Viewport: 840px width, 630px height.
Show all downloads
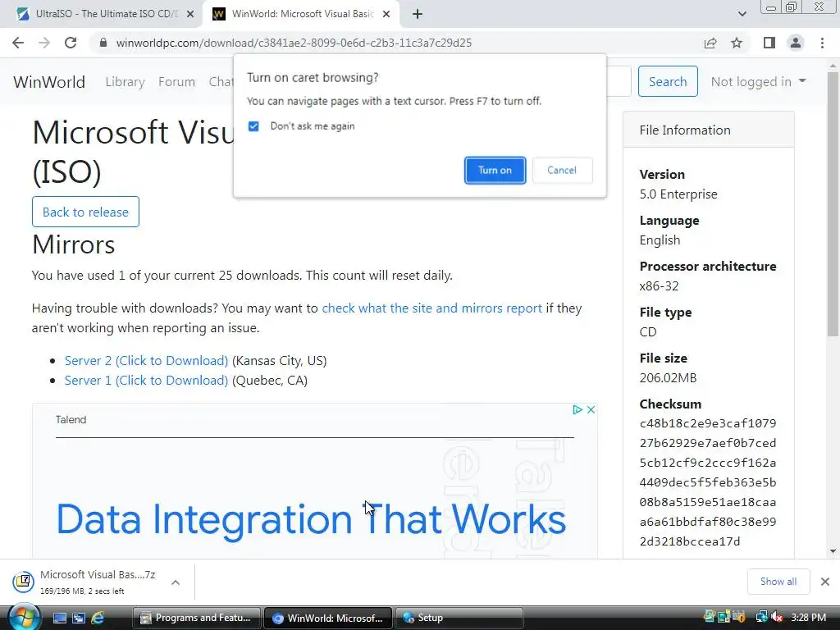pyautogui.click(x=778, y=582)
